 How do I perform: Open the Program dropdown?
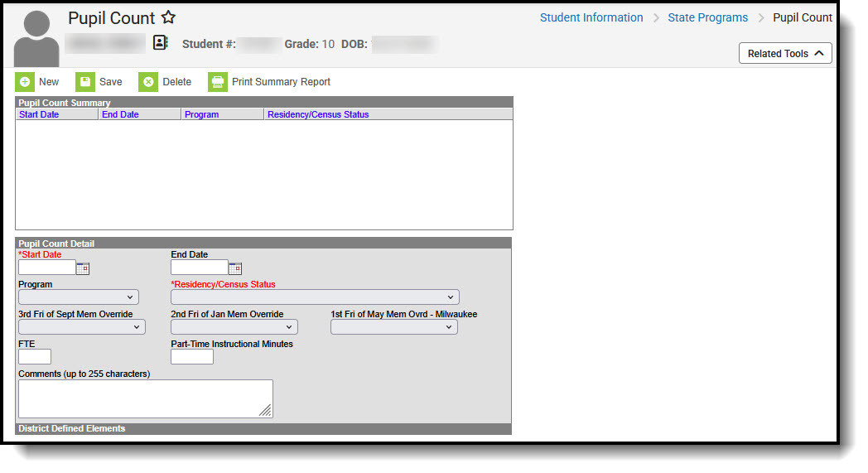79,297
